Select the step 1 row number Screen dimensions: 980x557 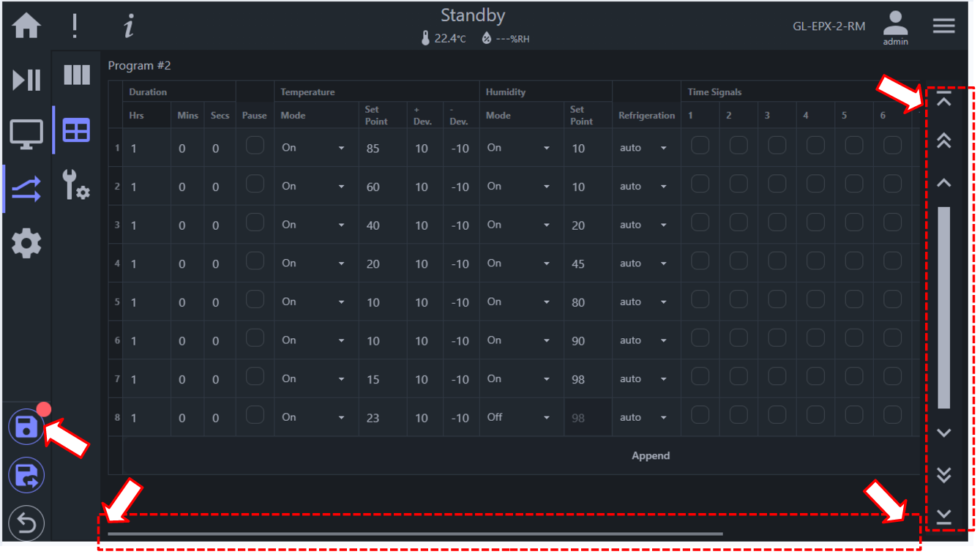pyautogui.click(x=116, y=148)
